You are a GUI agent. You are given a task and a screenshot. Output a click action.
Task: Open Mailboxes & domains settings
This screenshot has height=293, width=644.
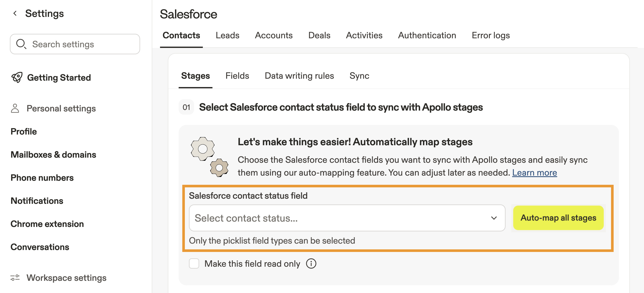[x=53, y=155]
